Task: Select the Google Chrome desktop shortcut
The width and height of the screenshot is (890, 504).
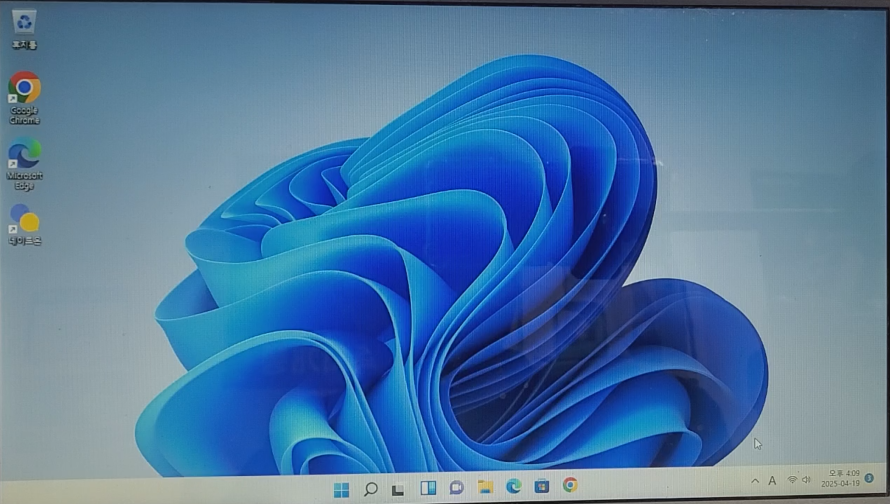Action: coord(24,98)
